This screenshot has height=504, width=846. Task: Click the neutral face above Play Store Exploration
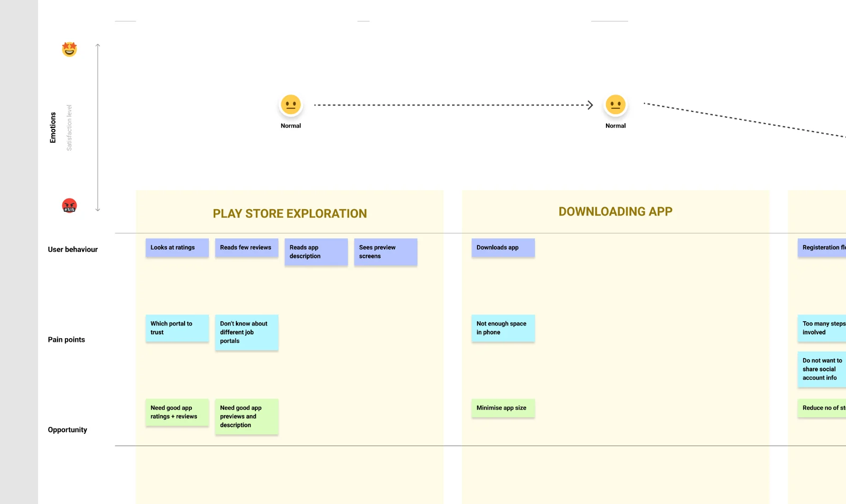pos(291,105)
